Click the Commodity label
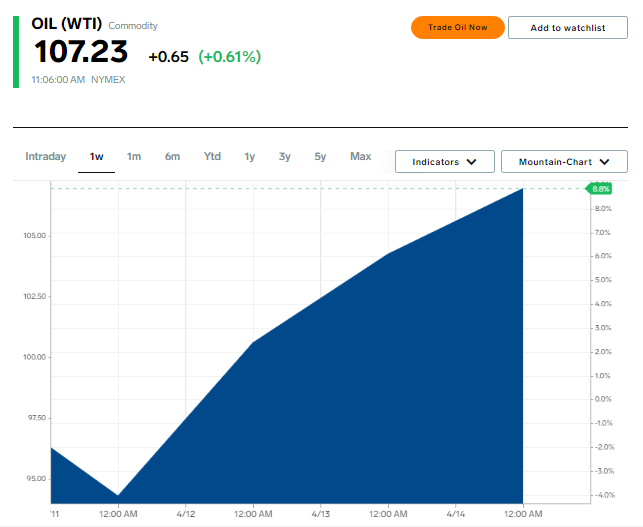 (x=133, y=25)
